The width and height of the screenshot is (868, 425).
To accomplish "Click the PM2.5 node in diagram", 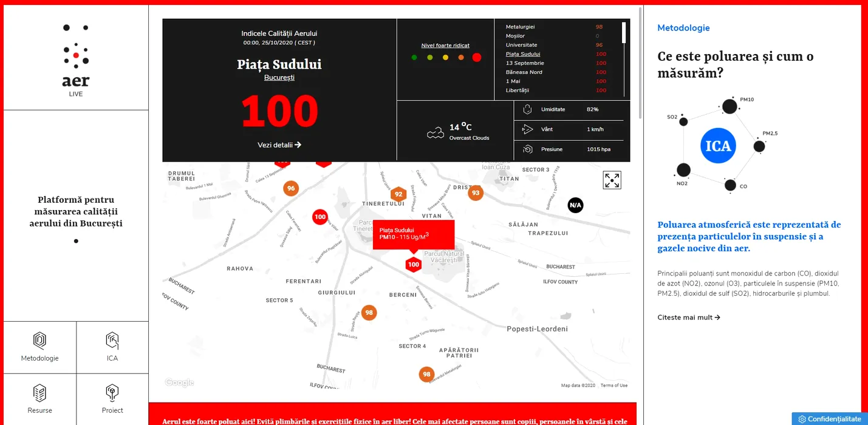I will click(x=759, y=146).
